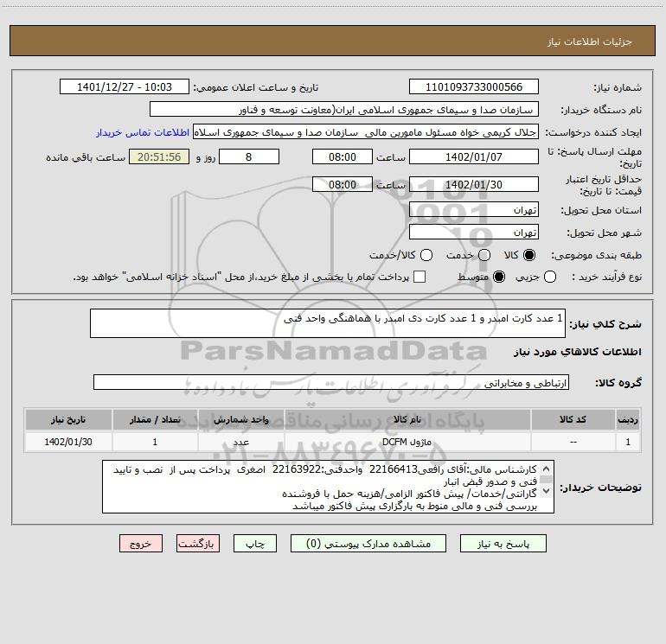Click the بازگشت back button
This screenshot has height=644, width=666.
point(198,544)
